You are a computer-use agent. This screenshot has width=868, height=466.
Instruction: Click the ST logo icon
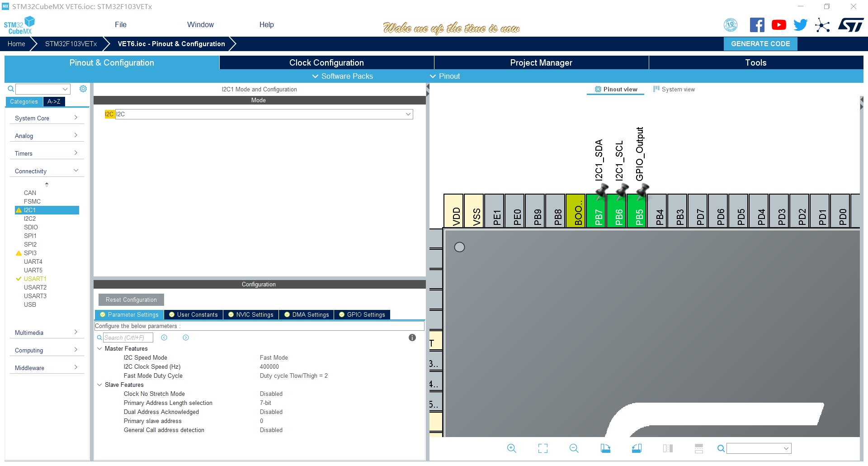click(x=851, y=25)
